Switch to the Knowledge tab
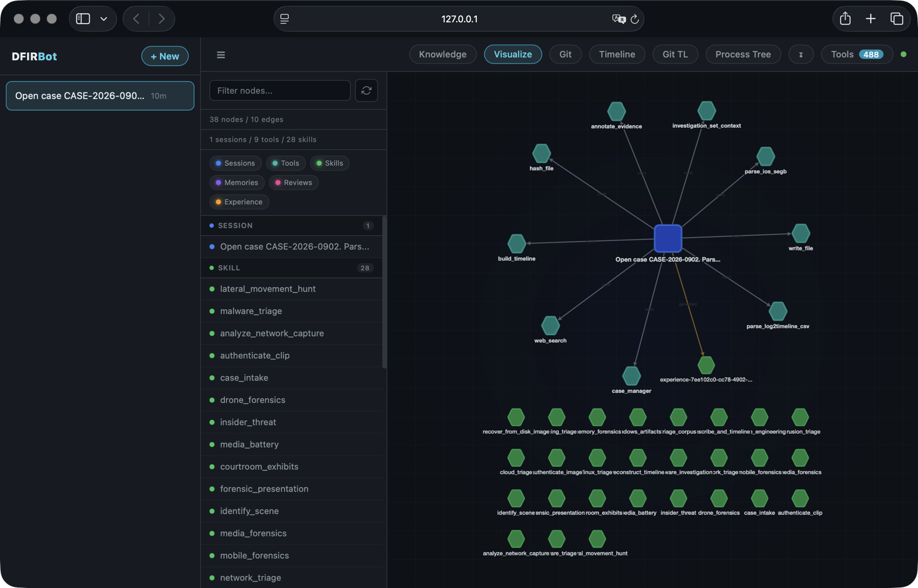Screen dimensions: 918x588 442,54
